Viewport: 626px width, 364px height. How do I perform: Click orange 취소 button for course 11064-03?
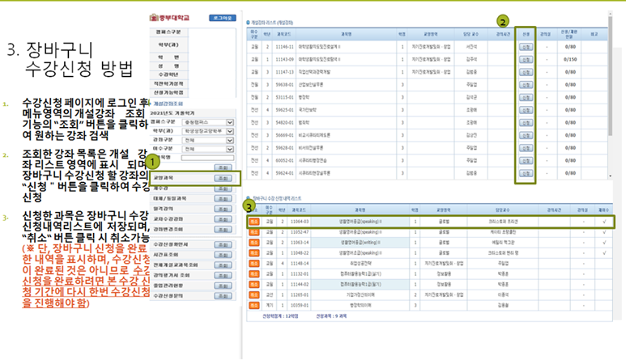click(x=253, y=221)
